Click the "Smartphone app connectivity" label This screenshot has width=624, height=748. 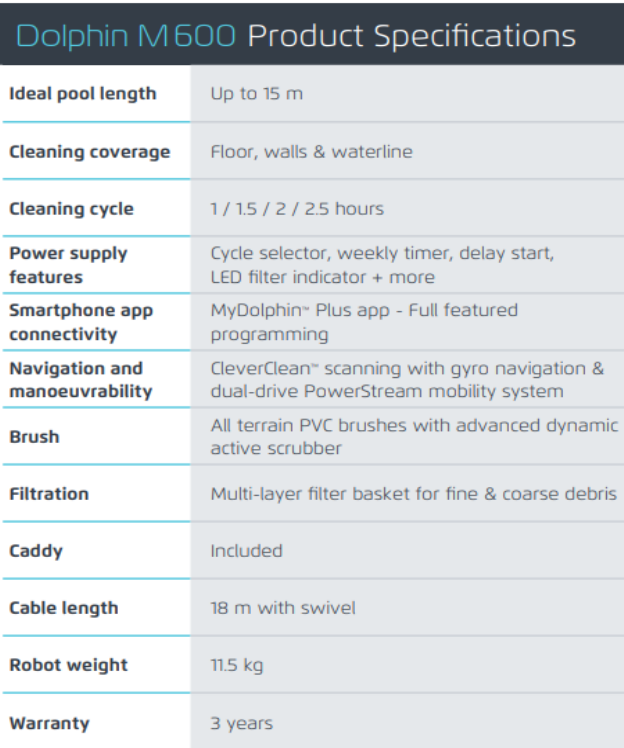coord(81,322)
